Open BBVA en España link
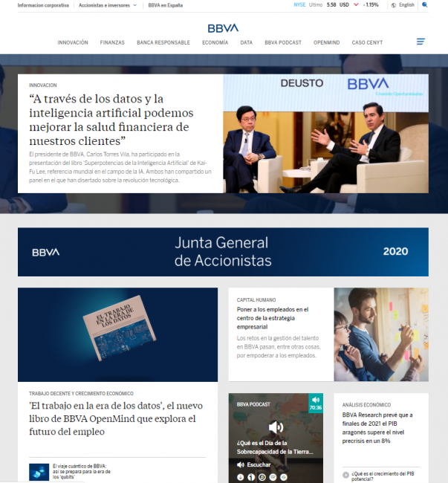Viewport: 448px width, 483px height. [x=165, y=4]
